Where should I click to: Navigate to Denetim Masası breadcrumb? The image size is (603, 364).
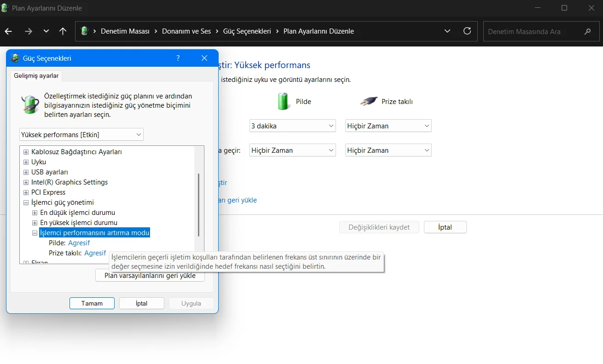125,31
